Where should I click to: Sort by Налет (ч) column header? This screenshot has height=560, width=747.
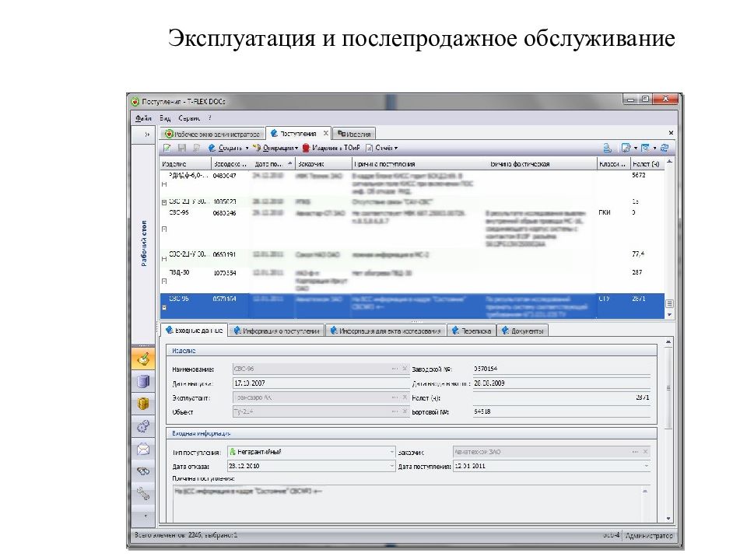pyautogui.click(x=647, y=164)
